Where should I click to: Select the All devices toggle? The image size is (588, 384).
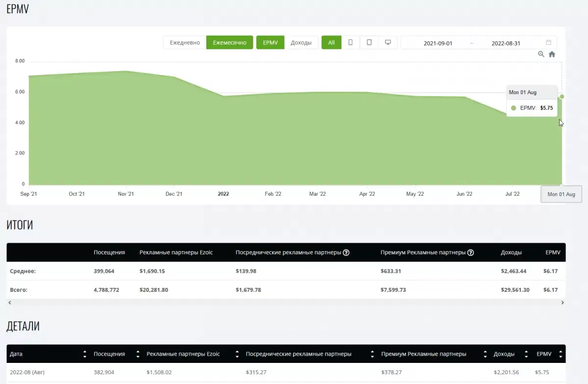[331, 43]
